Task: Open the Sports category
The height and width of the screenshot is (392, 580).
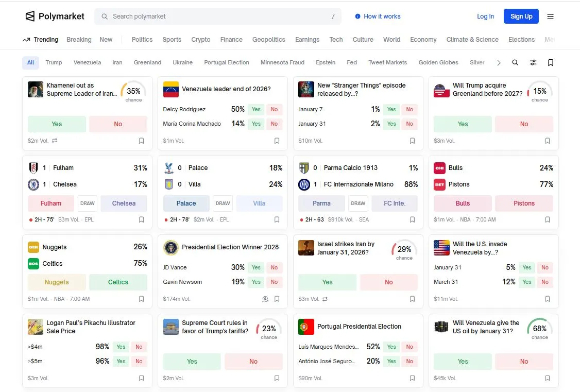Action: coord(172,40)
